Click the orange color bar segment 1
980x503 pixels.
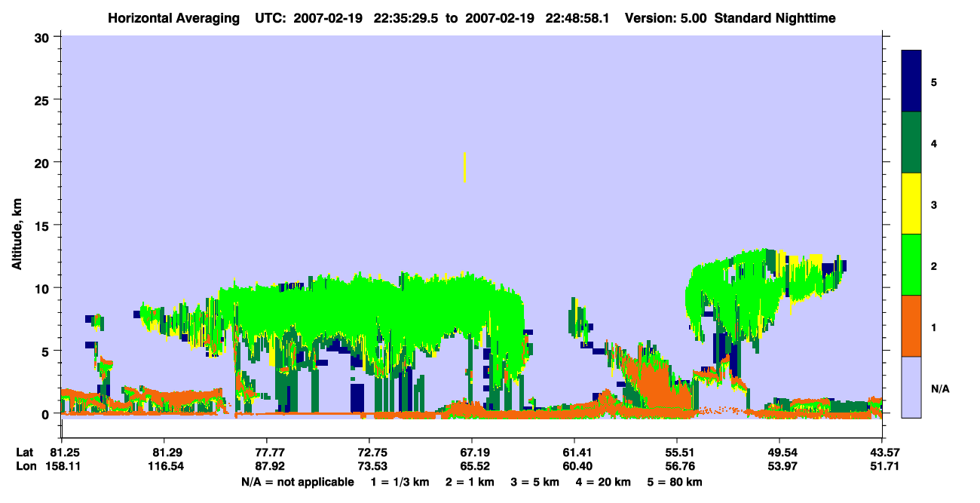point(911,326)
